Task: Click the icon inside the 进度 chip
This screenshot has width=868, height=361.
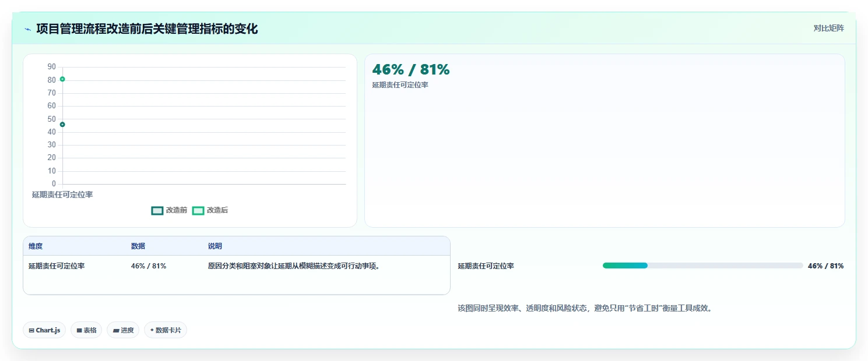Action: click(116, 330)
